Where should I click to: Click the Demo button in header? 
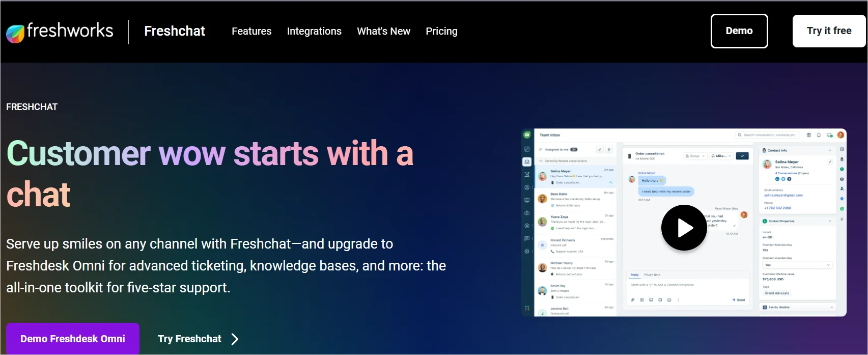tap(739, 31)
